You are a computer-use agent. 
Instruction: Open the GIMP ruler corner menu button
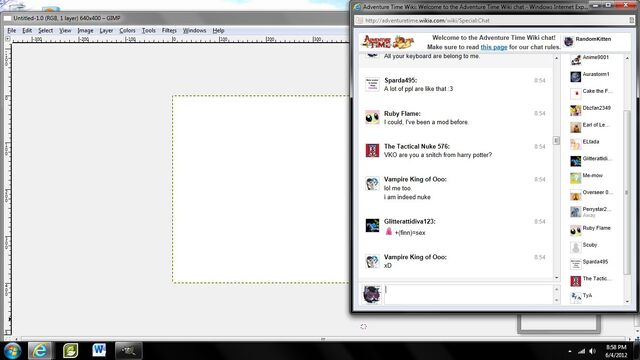(8, 39)
